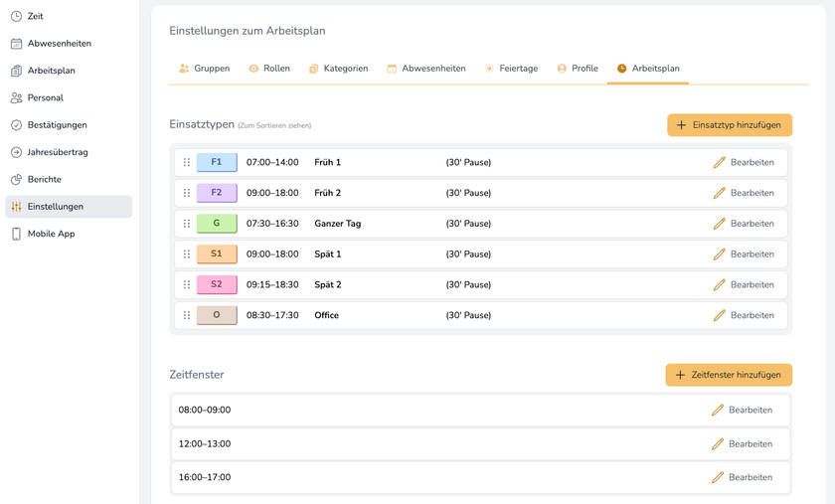The height and width of the screenshot is (504, 835).
Task: Select the 08:00–09:00 time window row
Action: click(x=398, y=410)
